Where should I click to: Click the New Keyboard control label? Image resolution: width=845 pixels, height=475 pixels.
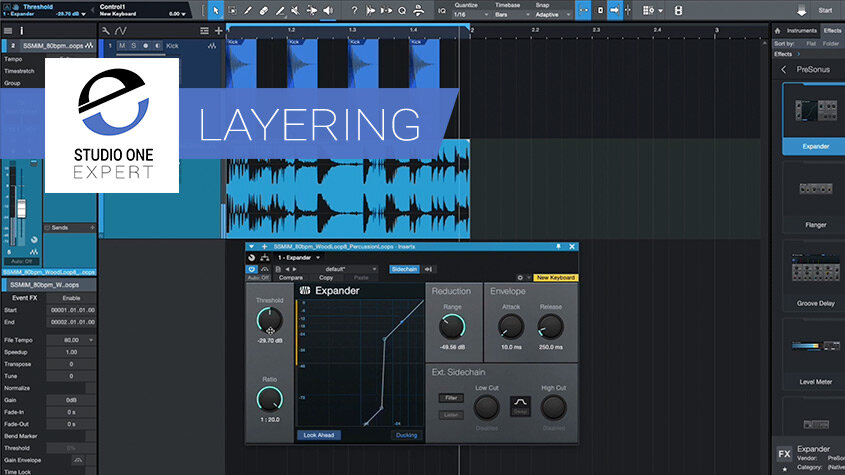[556, 278]
